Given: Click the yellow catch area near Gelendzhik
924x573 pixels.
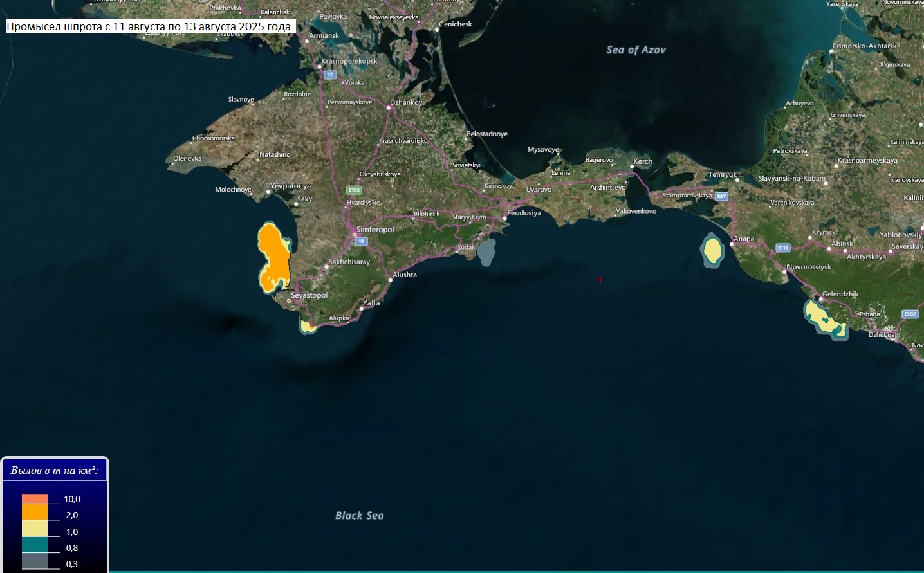Looking at the screenshot, I should pos(826,320).
